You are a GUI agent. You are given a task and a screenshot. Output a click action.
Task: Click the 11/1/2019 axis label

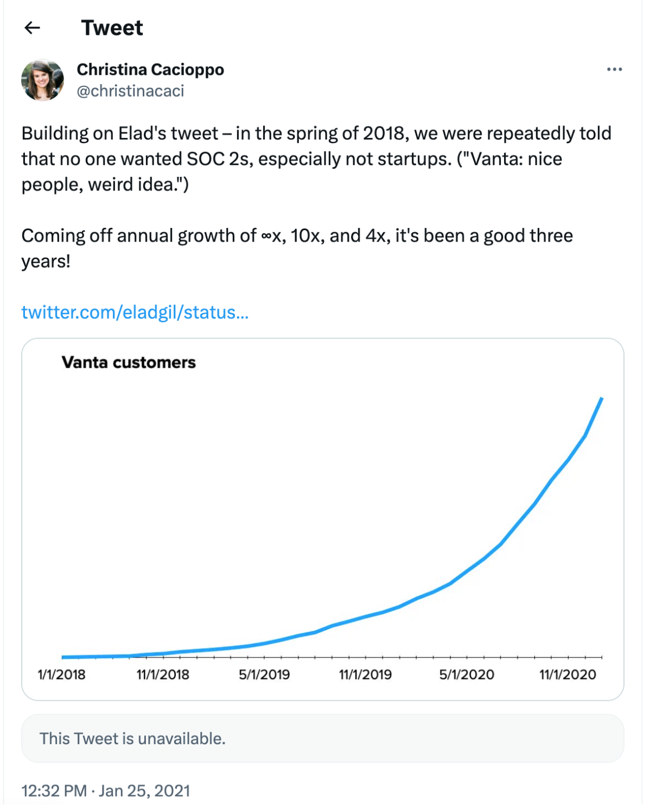(x=365, y=675)
